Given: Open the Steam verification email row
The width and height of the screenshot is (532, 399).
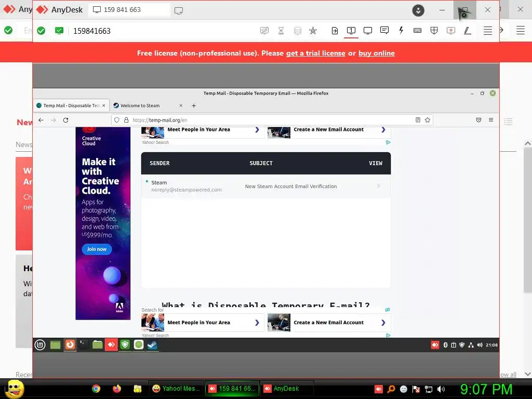Looking at the screenshot, I should point(265,187).
